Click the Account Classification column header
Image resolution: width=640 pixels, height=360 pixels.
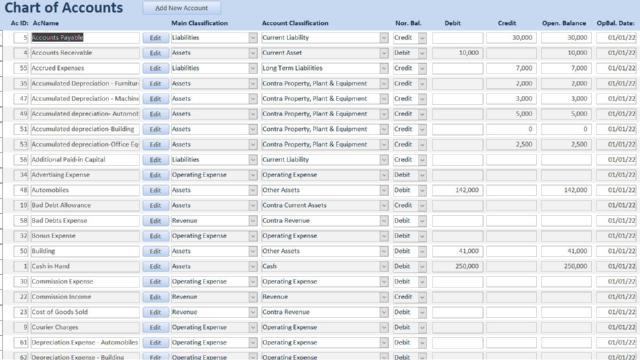[x=295, y=23]
